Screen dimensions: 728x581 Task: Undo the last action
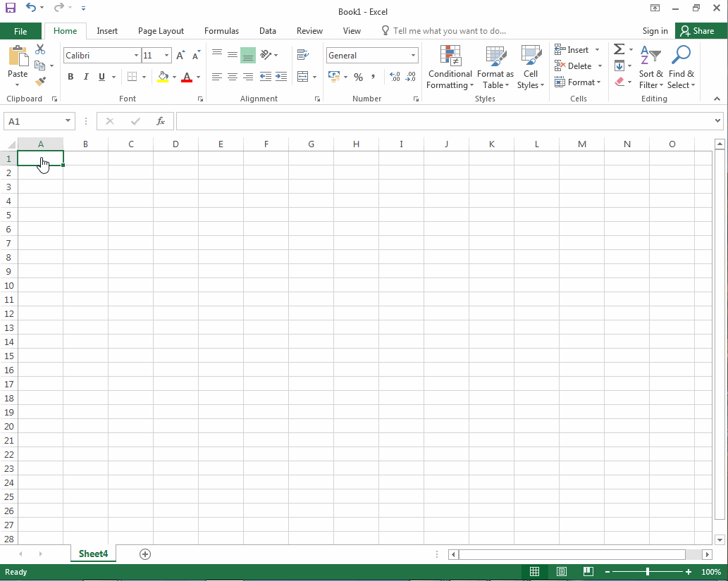coord(30,8)
